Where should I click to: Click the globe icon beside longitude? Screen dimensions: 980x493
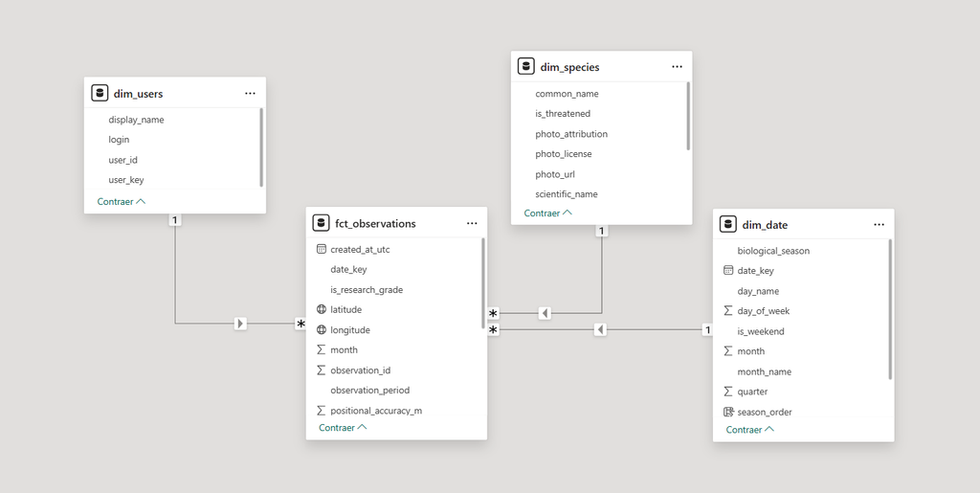(322, 329)
